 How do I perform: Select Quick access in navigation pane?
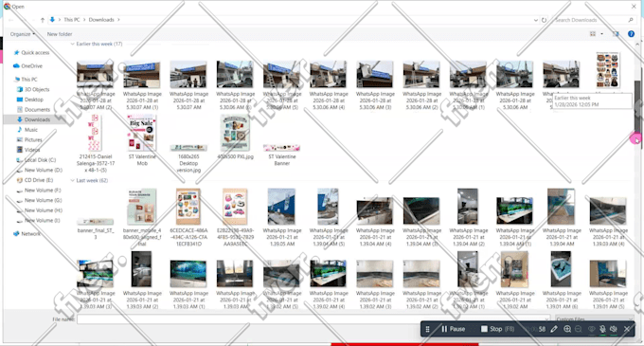point(31,52)
